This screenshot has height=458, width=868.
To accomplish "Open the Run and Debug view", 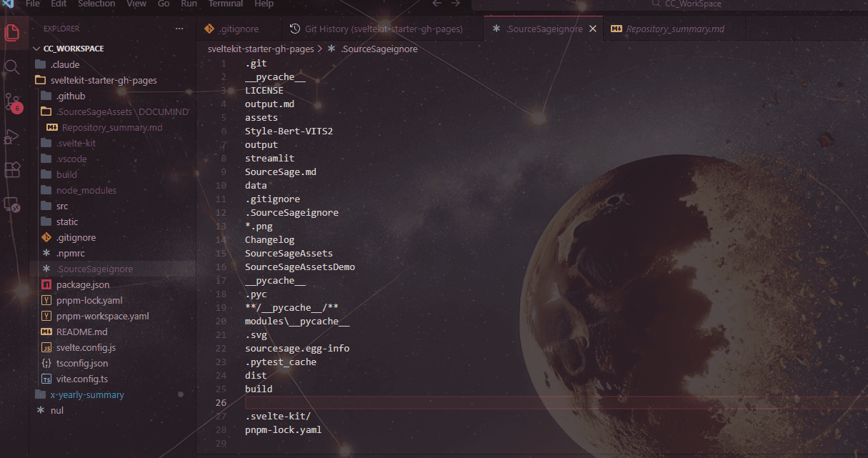I will pyautogui.click(x=12, y=136).
